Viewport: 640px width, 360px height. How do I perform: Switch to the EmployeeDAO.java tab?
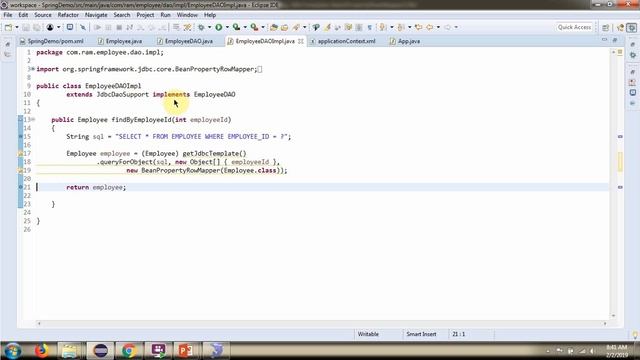tap(185, 41)
